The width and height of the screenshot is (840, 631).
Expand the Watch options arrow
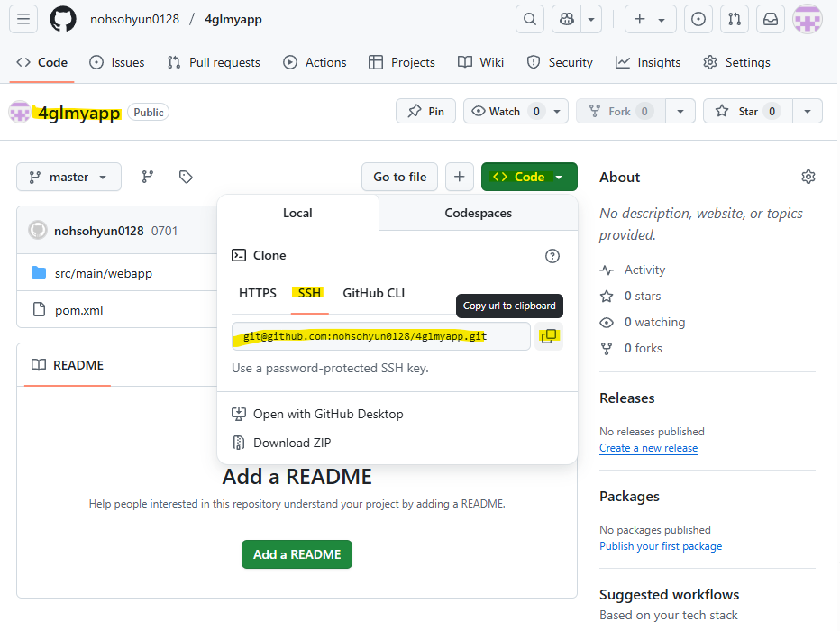pyautogui.click(x=557, y=112)
